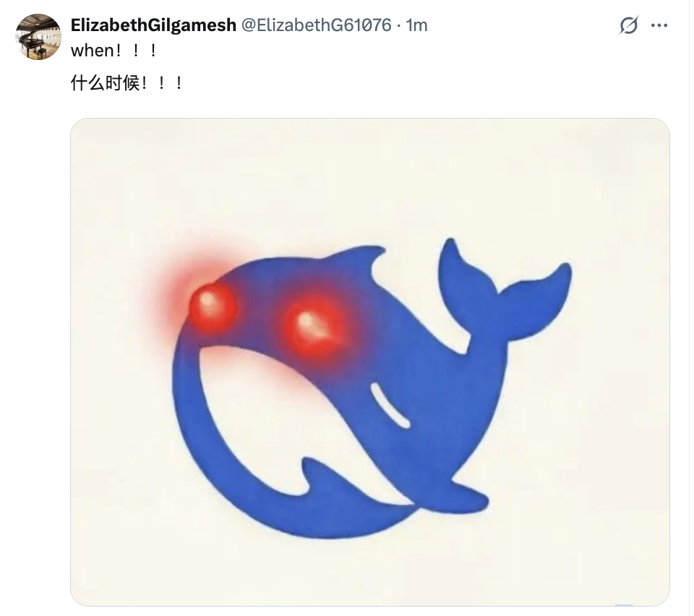Viewport: 694px width, 616px height.
Task: Click the Chinese text line 什么时候!!!
Action: pos(127,82)
